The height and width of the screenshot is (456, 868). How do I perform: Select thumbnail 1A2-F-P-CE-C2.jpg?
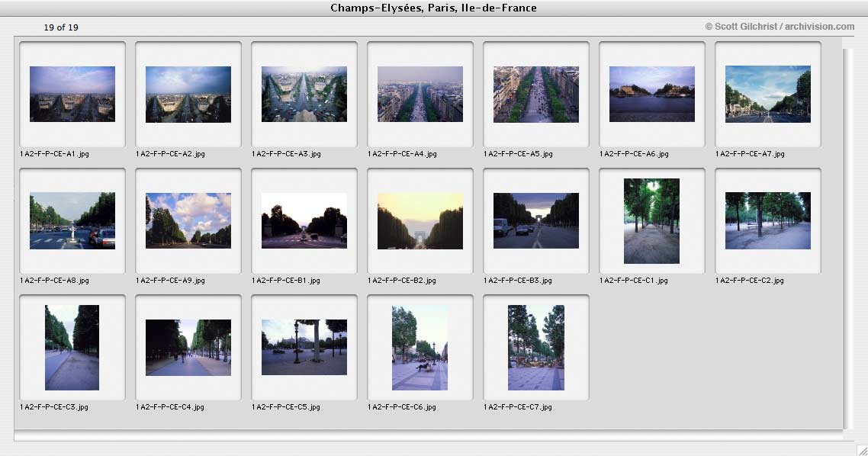(768, 221)
